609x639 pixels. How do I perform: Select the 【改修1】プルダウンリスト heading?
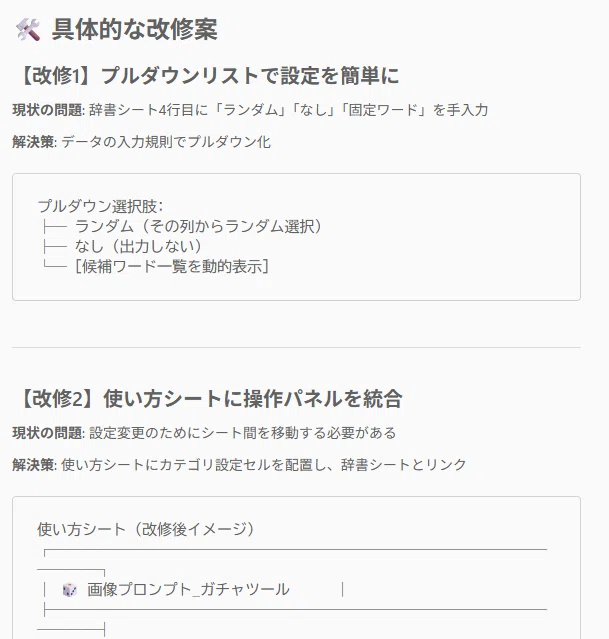207,76
